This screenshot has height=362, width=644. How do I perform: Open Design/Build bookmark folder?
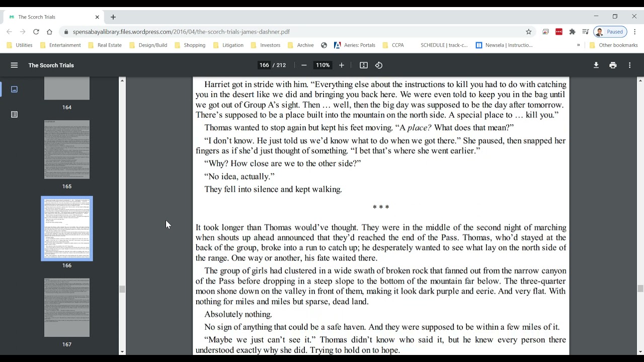(148, 45)
